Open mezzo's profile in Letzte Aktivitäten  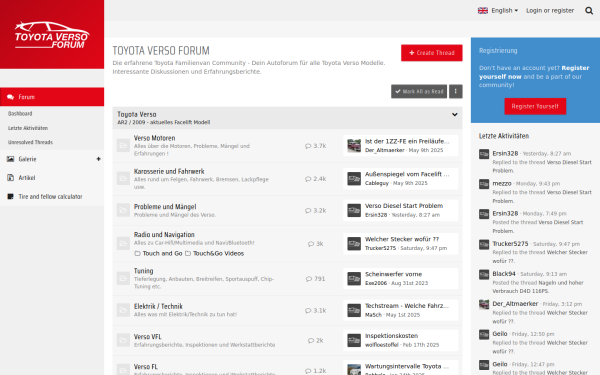502,184
